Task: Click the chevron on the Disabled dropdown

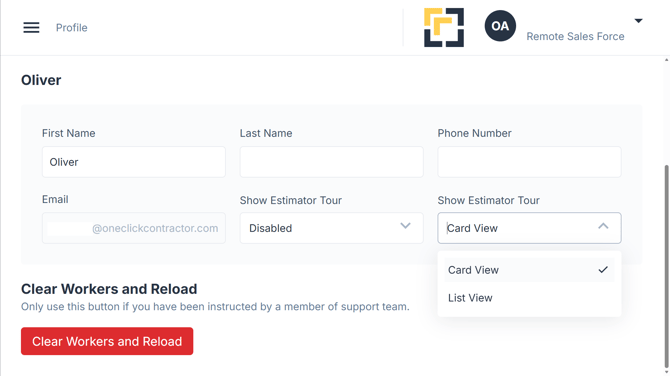Action: click(x=405, y=226)
